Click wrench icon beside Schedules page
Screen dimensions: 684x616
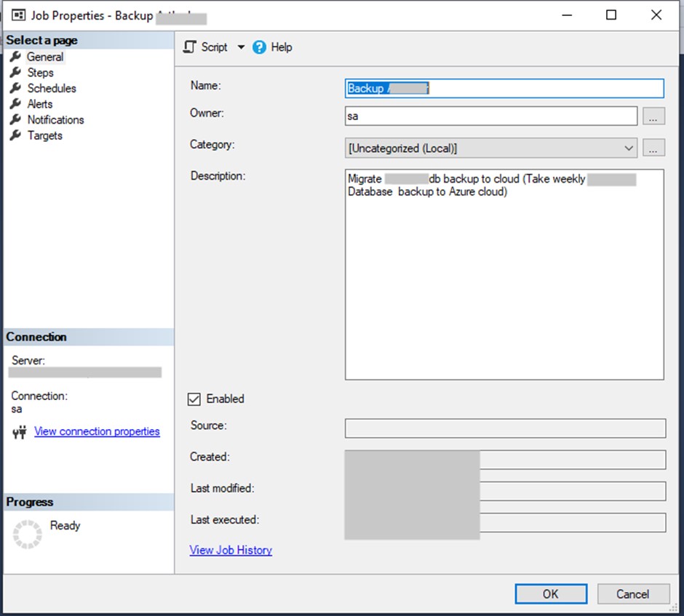(x=15, y=88)
